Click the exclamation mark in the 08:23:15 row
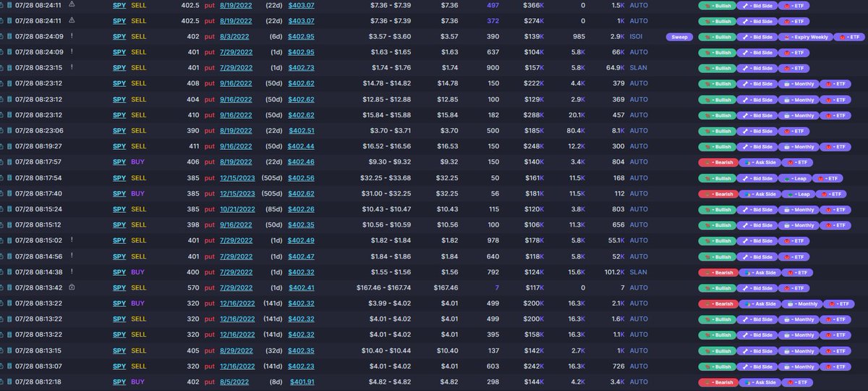868x391 pixels. 72,67
